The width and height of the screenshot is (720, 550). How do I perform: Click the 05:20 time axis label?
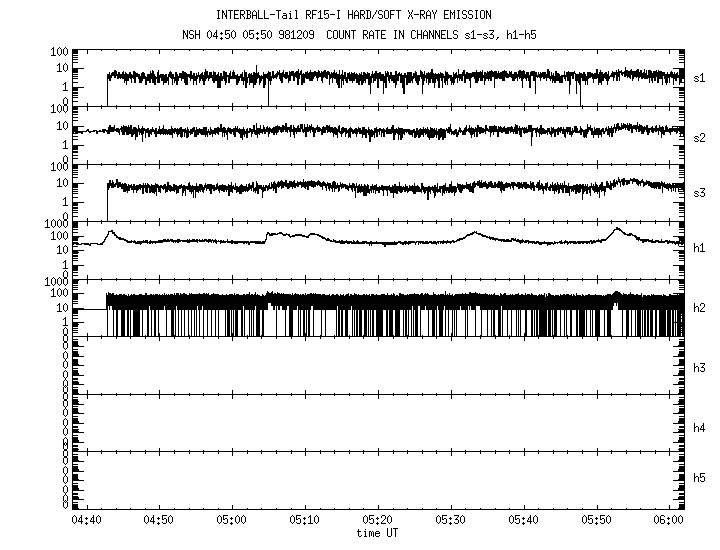click(x=378, y=521)
